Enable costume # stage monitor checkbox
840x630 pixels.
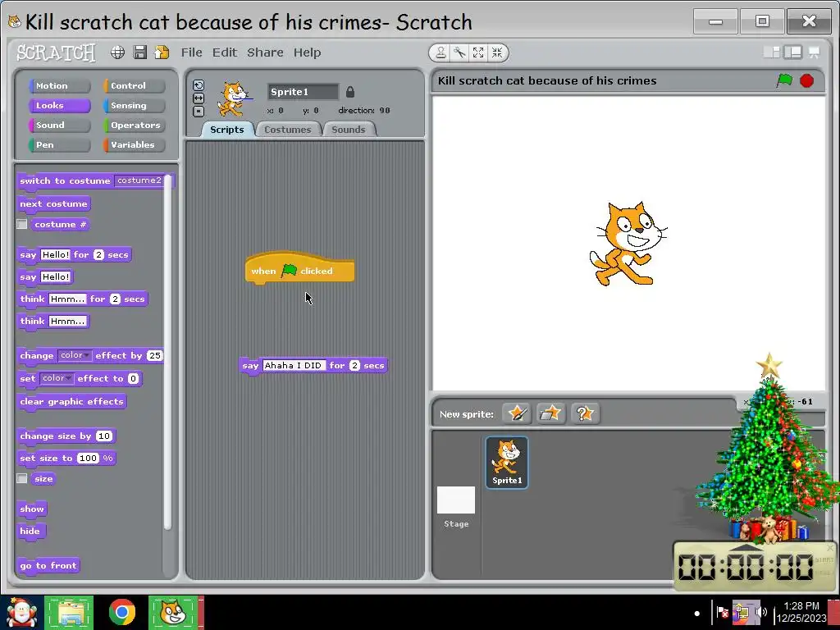pyautogui.click(x=22, y=224)
